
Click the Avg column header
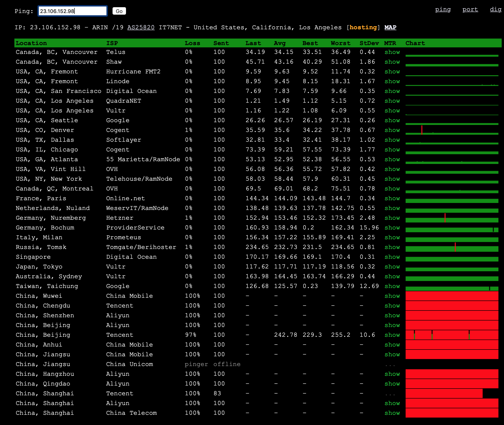tap(279, 43)
